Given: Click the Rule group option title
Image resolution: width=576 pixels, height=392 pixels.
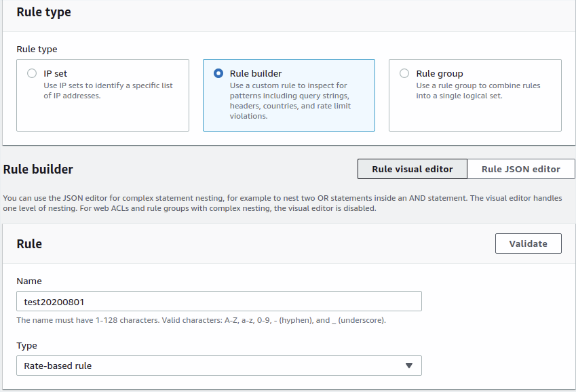Looking at the screenshot, I should [440, 73].
